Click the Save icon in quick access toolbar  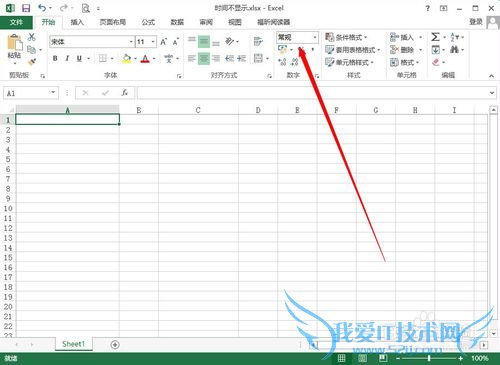point(26,8)
